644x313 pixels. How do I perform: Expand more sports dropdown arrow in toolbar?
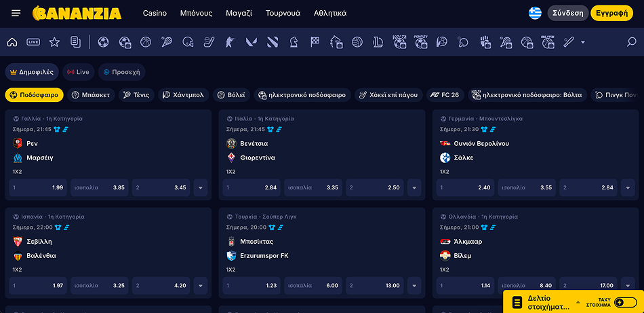point(583,42)
